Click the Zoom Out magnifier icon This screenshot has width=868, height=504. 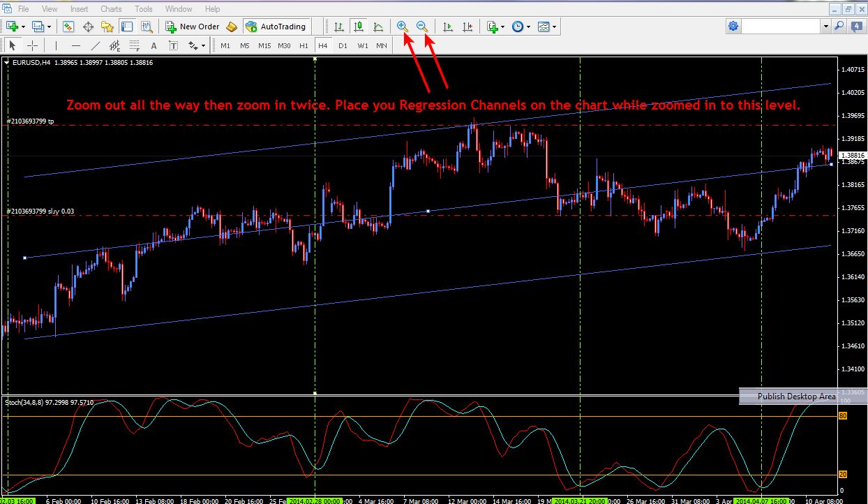click(x=421, y=27)
